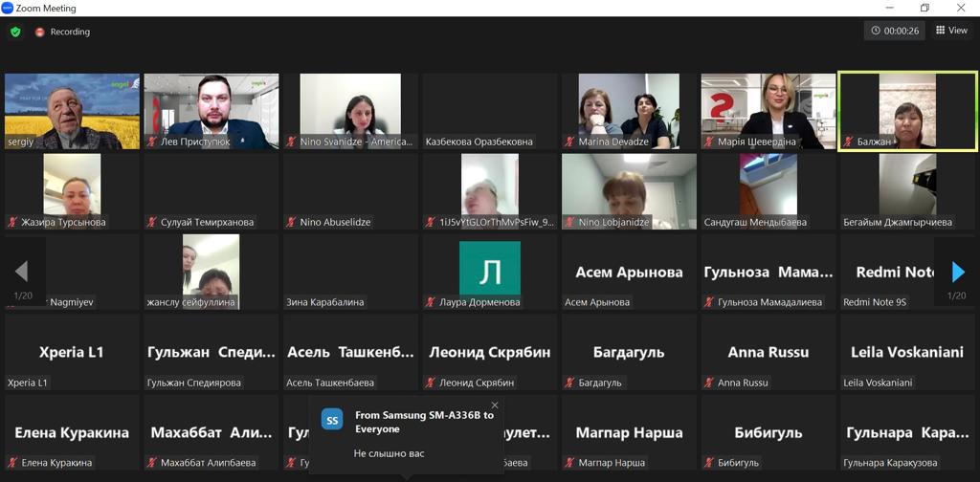Click muted mic icon beside Елена Куракина label

[x=12, y=463]
